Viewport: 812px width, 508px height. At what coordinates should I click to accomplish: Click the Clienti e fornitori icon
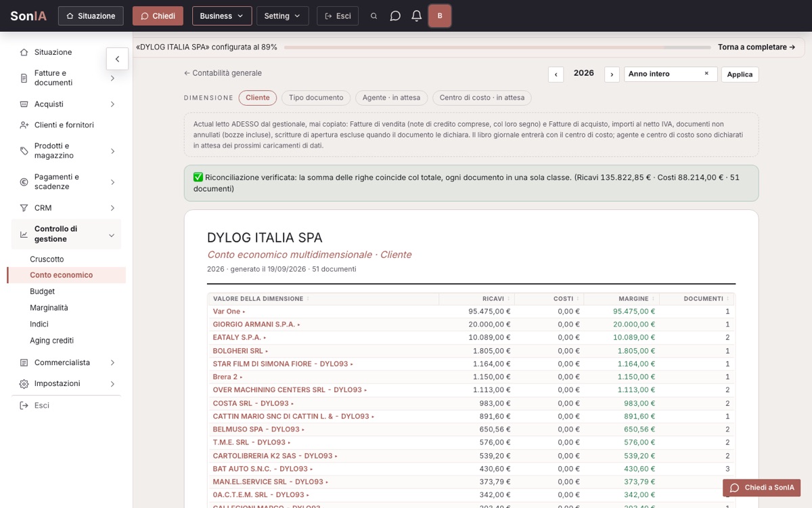point(24,125)
